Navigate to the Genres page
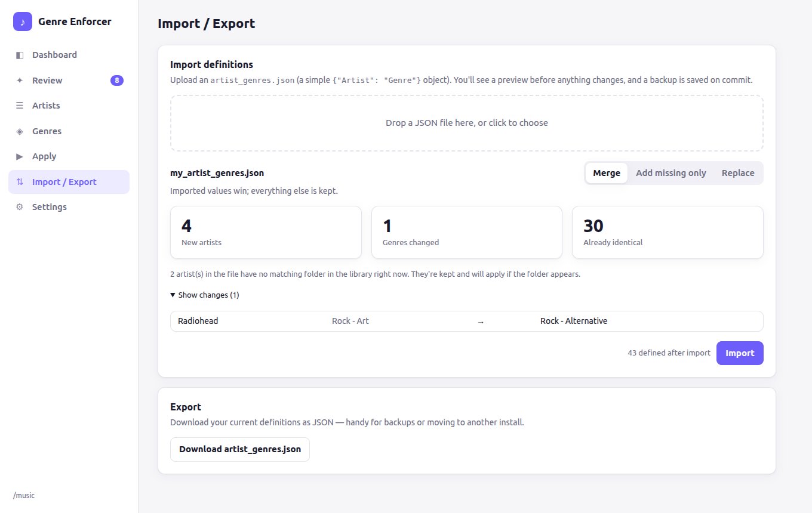This screenshot has height=513, width=812. tap(69, 131)
